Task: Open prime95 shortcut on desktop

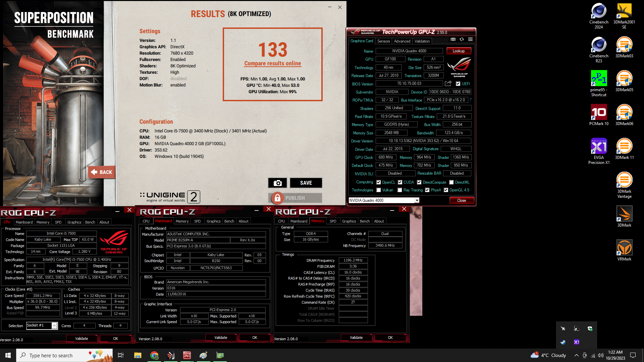Action: click(599, 83)
